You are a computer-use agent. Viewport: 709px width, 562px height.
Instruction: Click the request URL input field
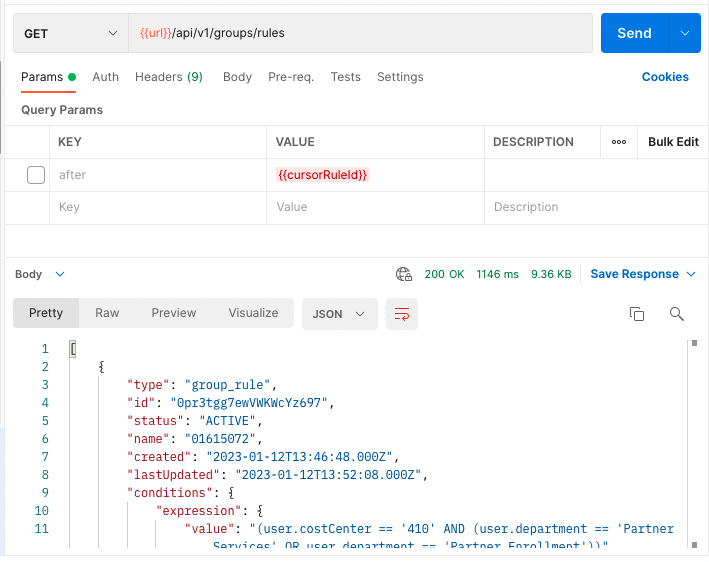tap(360, 33)
